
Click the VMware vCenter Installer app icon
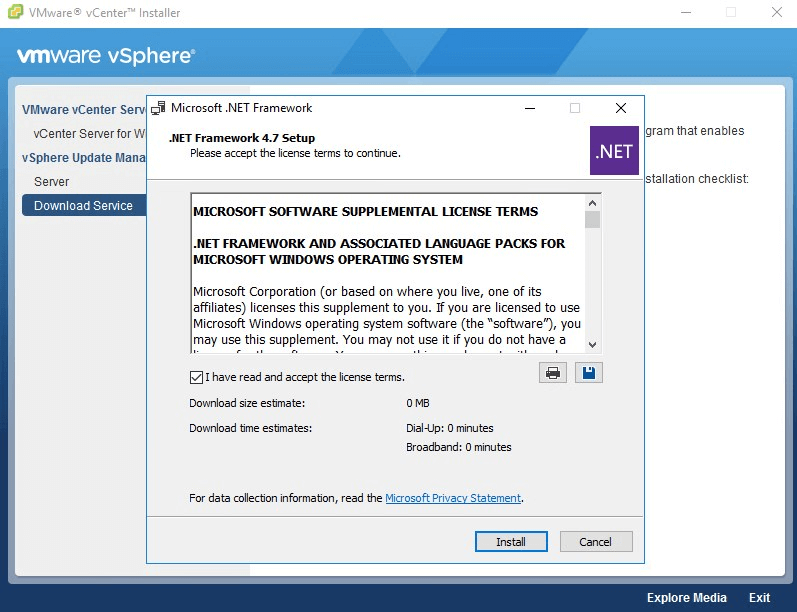point(15,12)
